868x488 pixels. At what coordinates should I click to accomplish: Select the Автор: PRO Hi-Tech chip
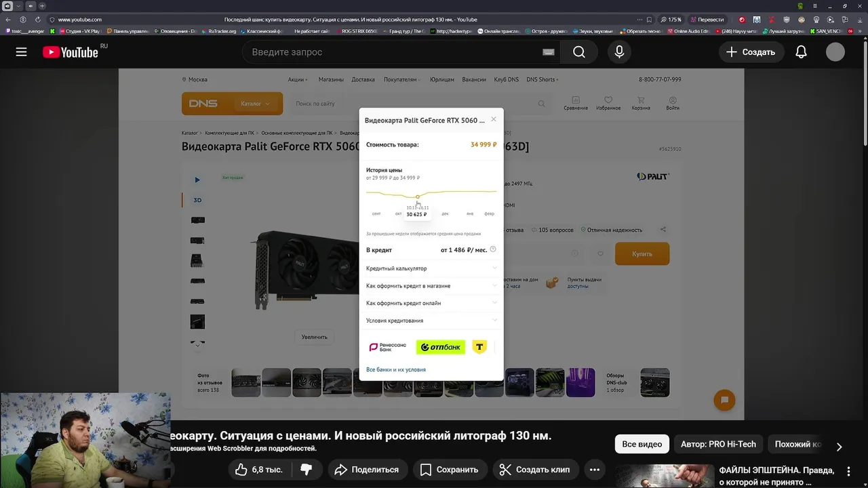pyautogui.click(x=718, y=444)
